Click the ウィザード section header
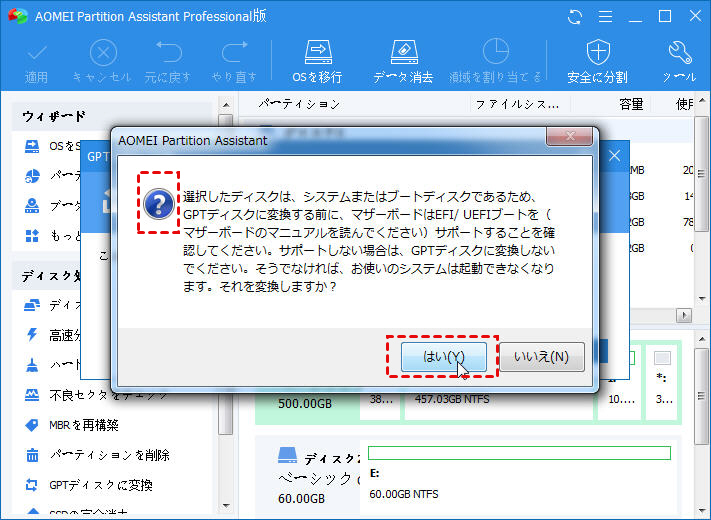The height and width of the screenshot is (520, 711). click(x=54, y=117)
